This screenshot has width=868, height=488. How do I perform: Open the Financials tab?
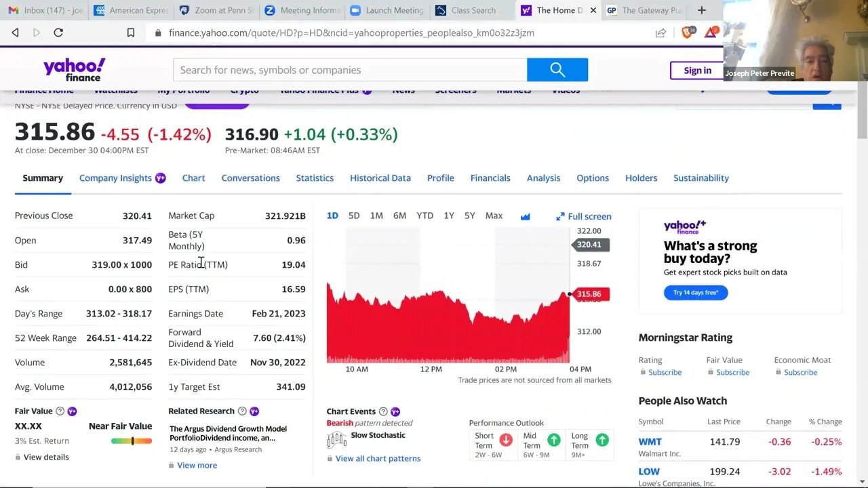[x=490, y=178]
